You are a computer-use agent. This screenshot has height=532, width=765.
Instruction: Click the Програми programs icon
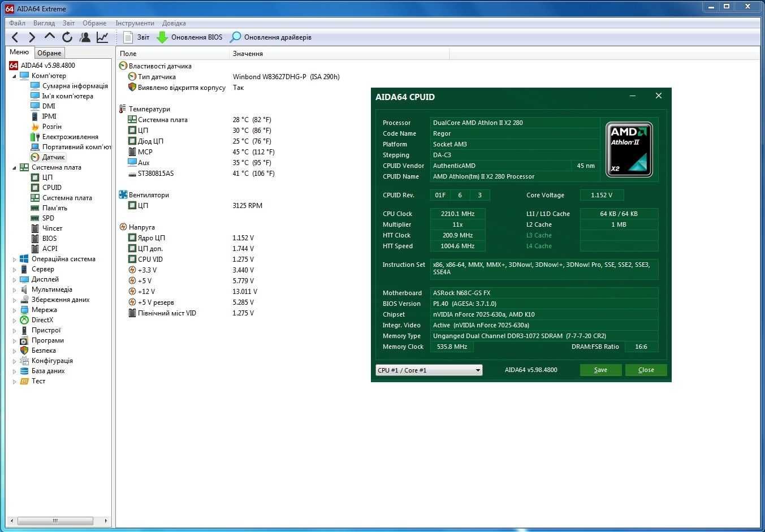24,340
